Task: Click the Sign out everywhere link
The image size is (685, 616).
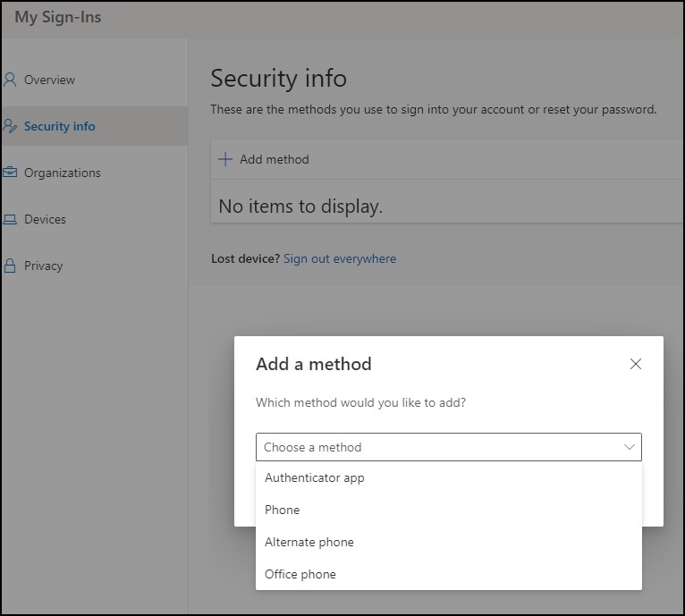Action: tap(340, 258)
